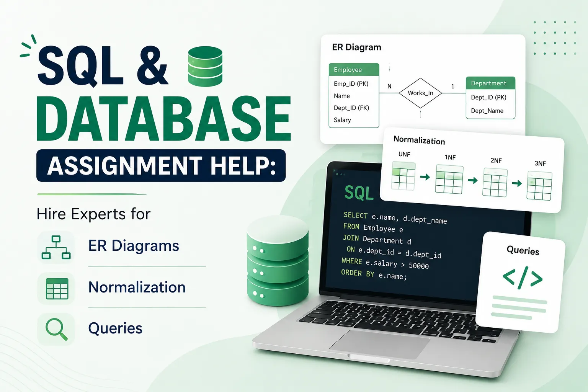Click the Dept_ID (FK) attribute
The width and height of the screenshot is (588, 392).
[x=351, y=108]
